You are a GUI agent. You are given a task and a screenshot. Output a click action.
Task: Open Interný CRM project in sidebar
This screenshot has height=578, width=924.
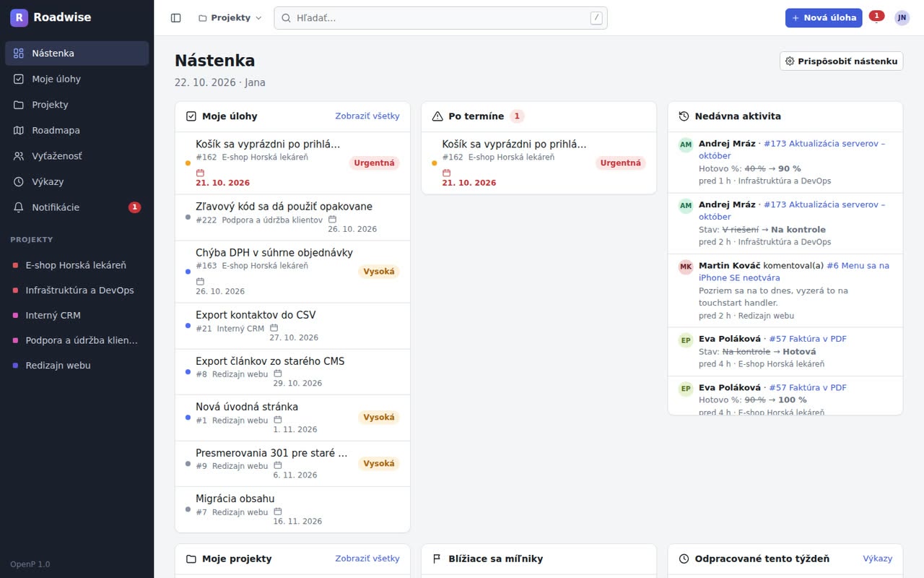pyautogui.click(x=77, y=316)
